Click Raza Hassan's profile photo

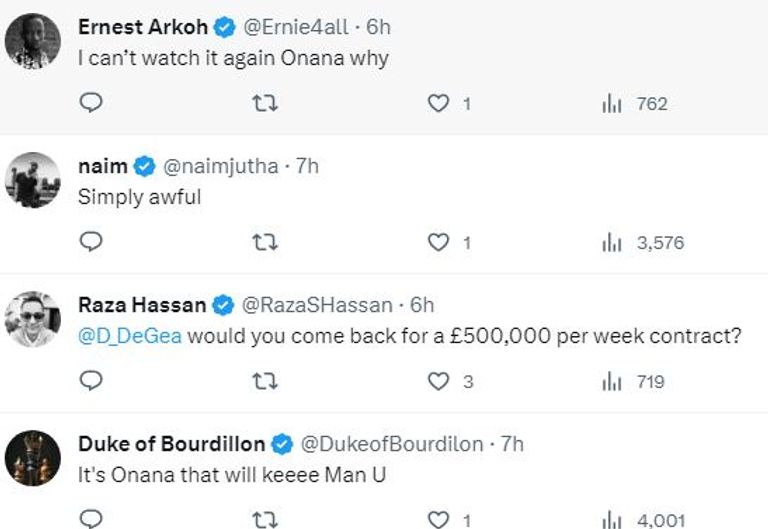pos(33,319)
